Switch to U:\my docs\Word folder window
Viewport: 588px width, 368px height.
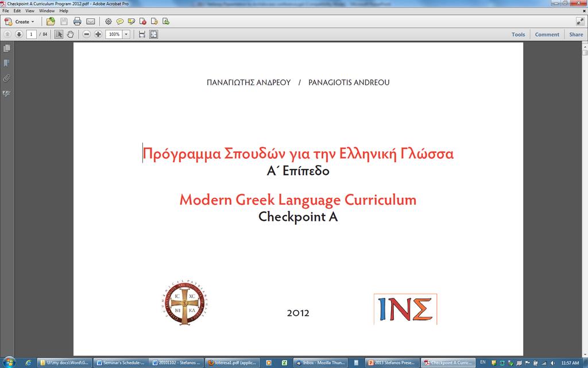[x=64, y=363]
